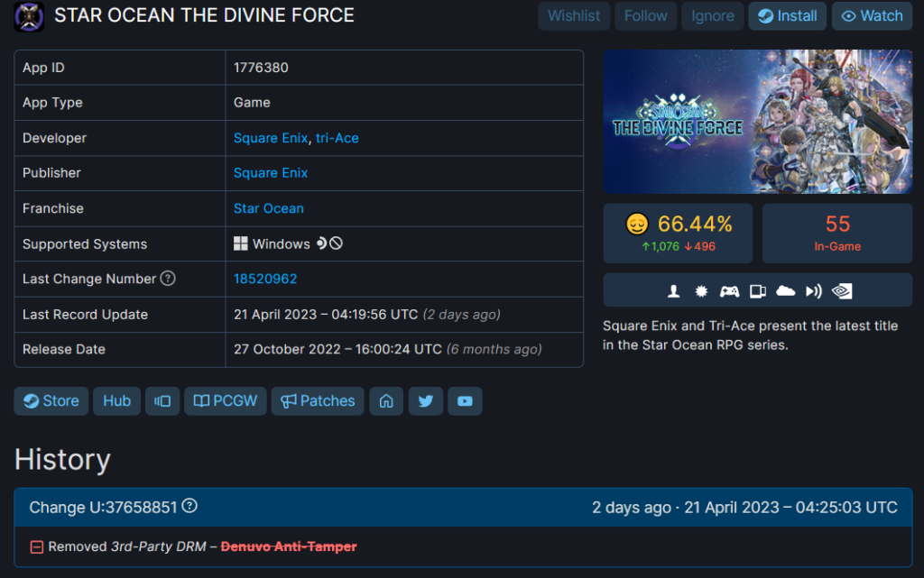
Task: Click the Ignore button
Action: 713,16
